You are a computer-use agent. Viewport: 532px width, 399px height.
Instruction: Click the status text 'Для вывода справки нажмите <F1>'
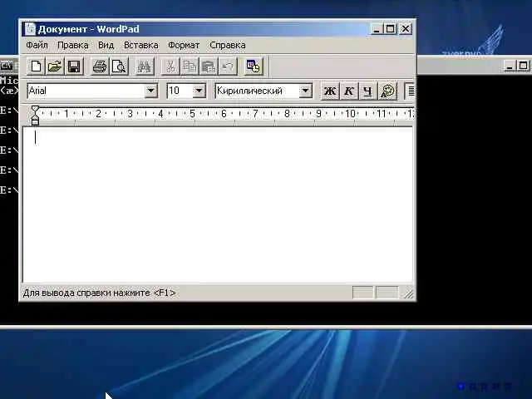coord(99,293)
